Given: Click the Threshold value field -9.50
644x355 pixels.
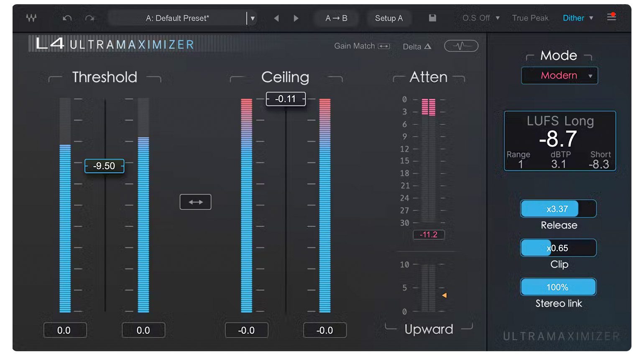Looking at the screenshot, I should tap(104, 166).
